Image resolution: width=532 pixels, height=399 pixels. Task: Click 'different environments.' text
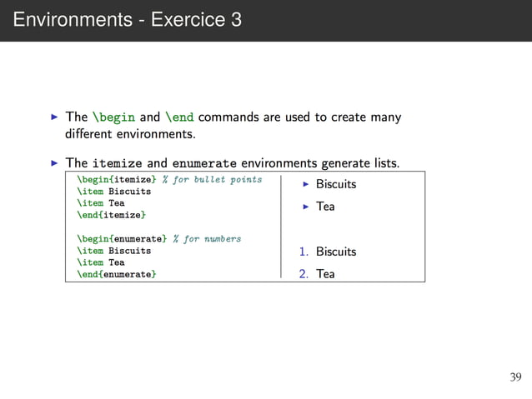130,134
